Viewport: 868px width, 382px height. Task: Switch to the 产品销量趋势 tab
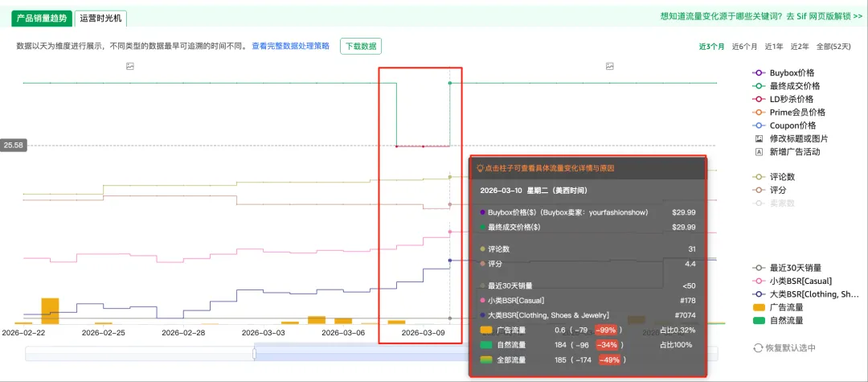tap(42, 18)
